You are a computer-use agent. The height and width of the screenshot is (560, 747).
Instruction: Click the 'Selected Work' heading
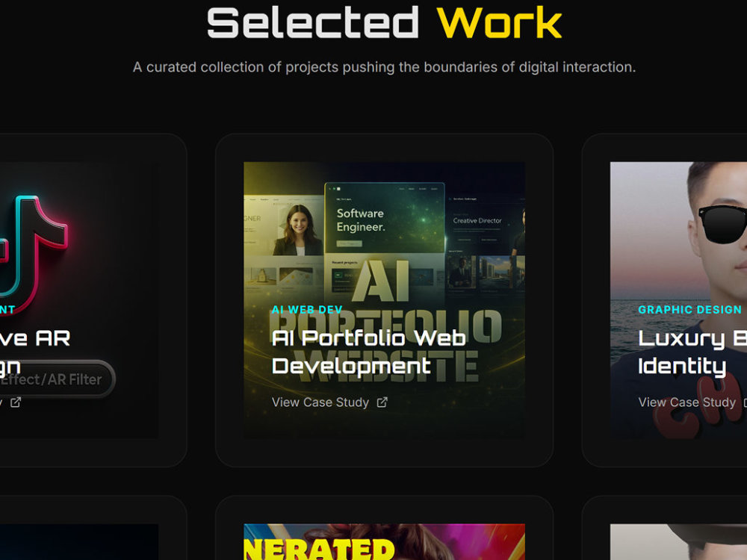pos(385,22)
